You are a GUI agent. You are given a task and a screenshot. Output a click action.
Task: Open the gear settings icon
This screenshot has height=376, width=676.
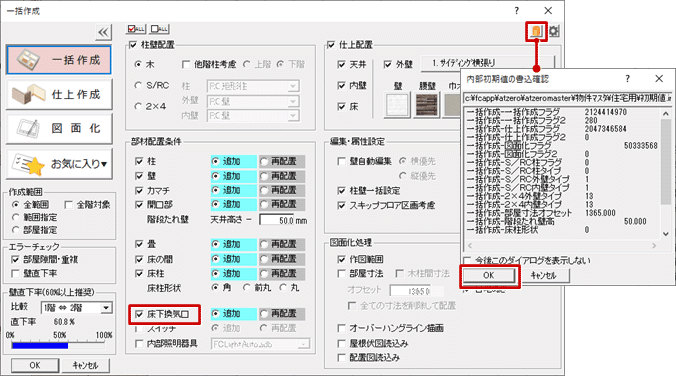pyautogui.click(x=554, y=31)
